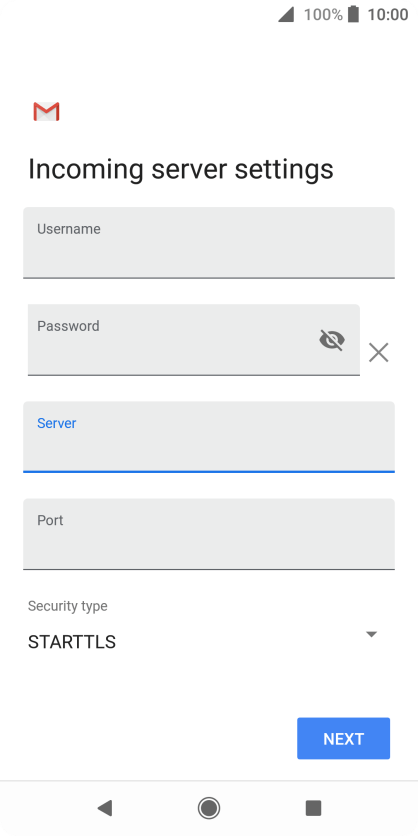The image size is (418, 836).
Task: Open the Security type dropdown arrow
Action: pos(372,634)
